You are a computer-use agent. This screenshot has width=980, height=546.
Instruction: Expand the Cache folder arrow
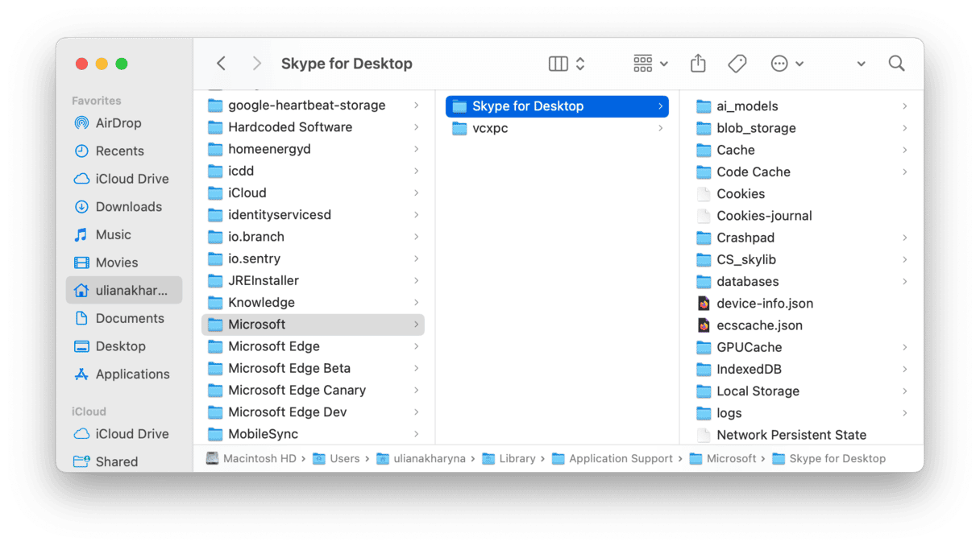tap(904, 150)
